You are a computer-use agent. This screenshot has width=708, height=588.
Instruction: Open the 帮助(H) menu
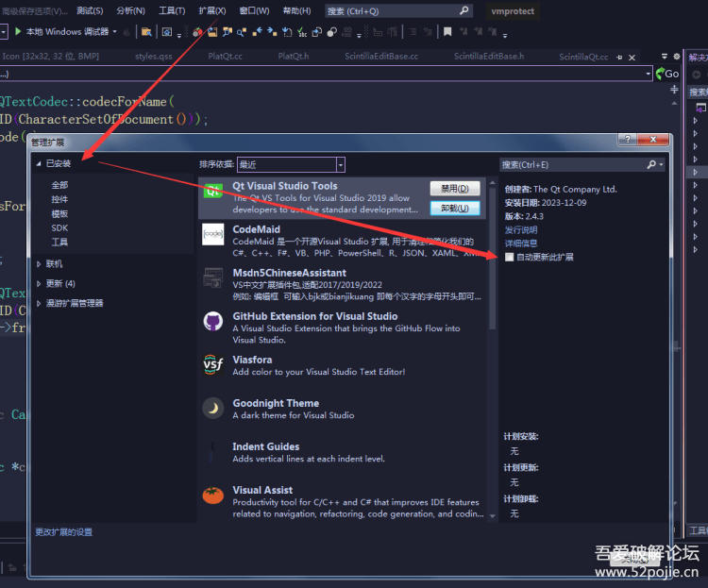296,10
